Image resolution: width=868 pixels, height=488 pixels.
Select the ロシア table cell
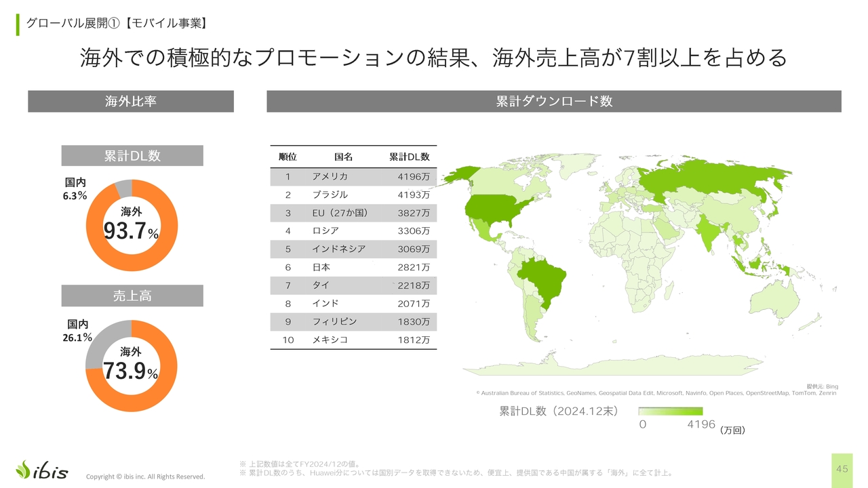325,231
